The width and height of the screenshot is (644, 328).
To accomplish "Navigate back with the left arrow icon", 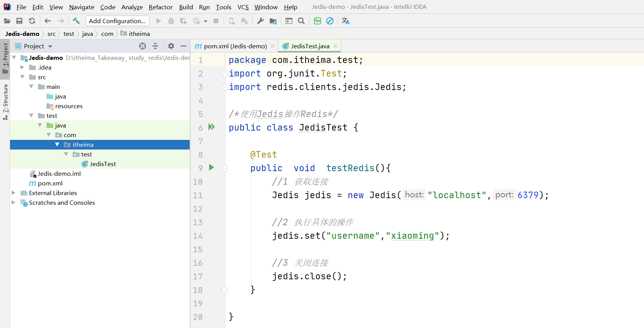I will [48, 21].
